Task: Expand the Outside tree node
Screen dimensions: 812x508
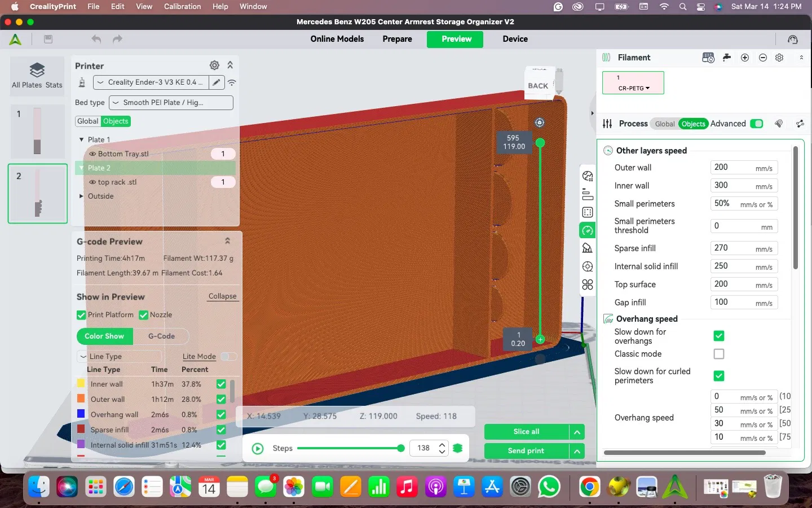Action: pyautogui.click(x=81, y=196)
